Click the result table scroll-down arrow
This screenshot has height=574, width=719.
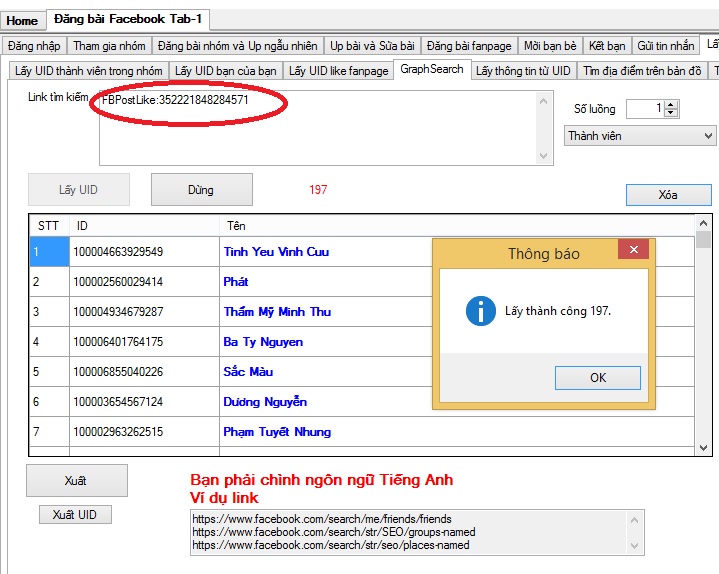(703, 448)
